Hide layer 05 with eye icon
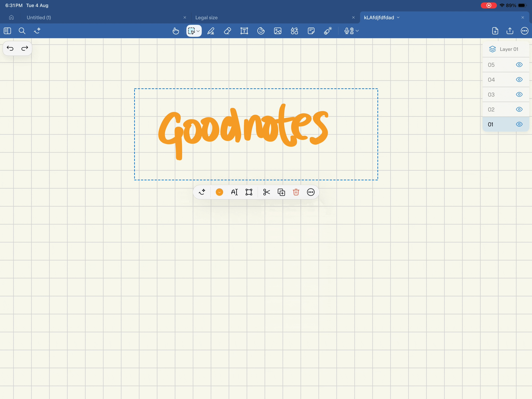 pyautogui.click(x=519, y=65)
